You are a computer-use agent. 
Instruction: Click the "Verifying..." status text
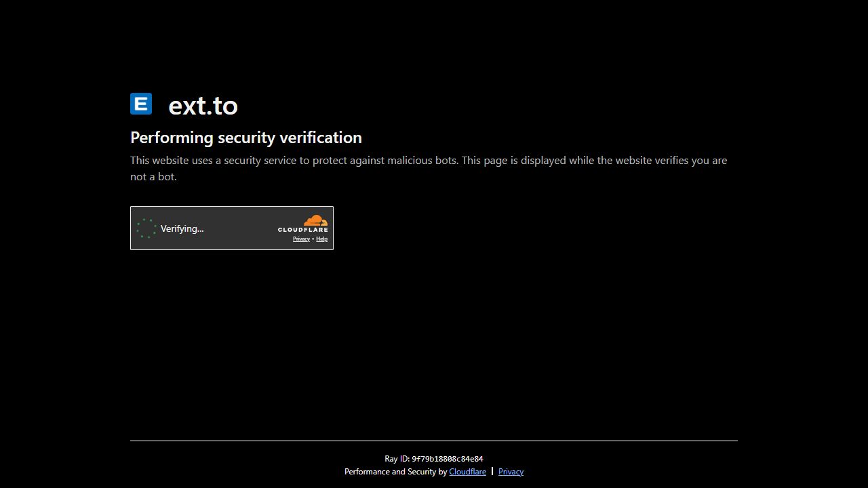tap(182, 228)
